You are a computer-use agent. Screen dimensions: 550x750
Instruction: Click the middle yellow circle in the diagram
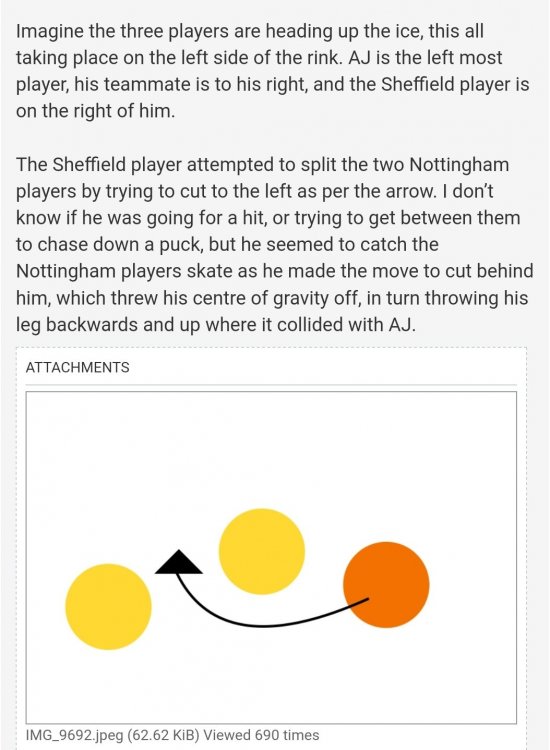tap(262, 551)
